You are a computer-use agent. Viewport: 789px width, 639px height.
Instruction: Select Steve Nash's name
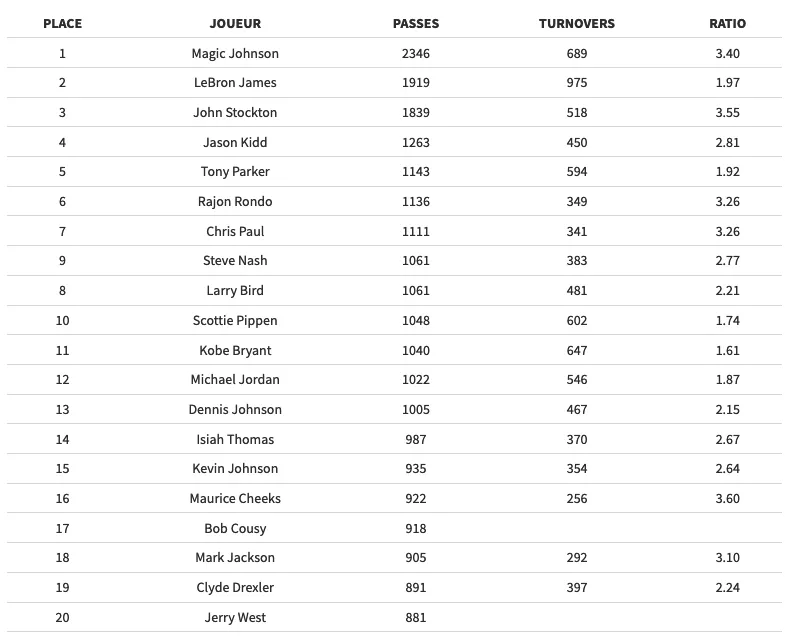pos(235,261)
